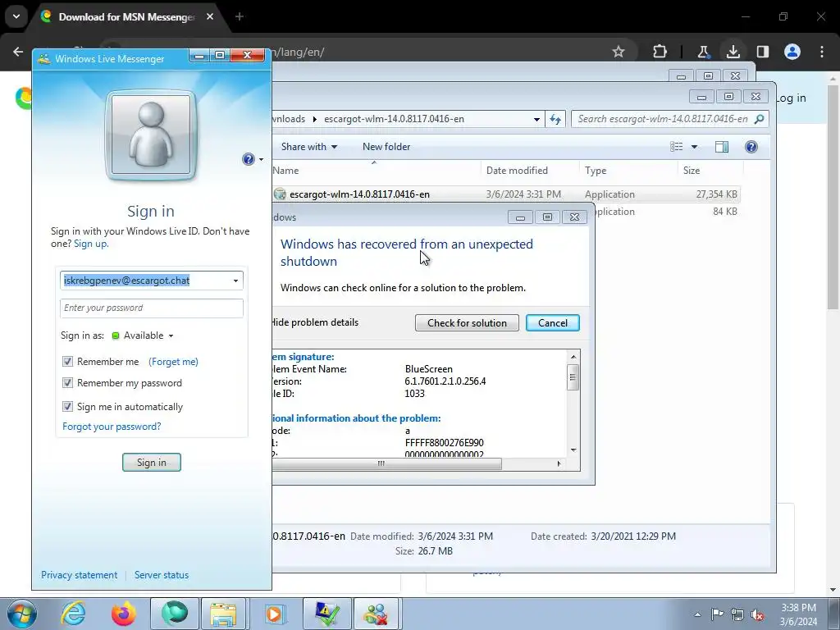This screenshot has width=840, height=630.
Task: Click the Explorer change view icon
Action: point(677,147)
